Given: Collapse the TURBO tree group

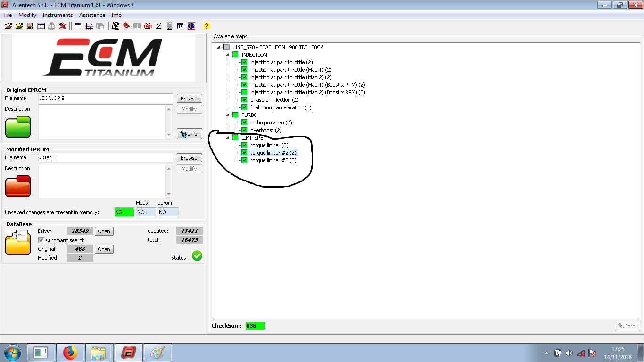Looking at the screenshot, I should tap(227, 115).
